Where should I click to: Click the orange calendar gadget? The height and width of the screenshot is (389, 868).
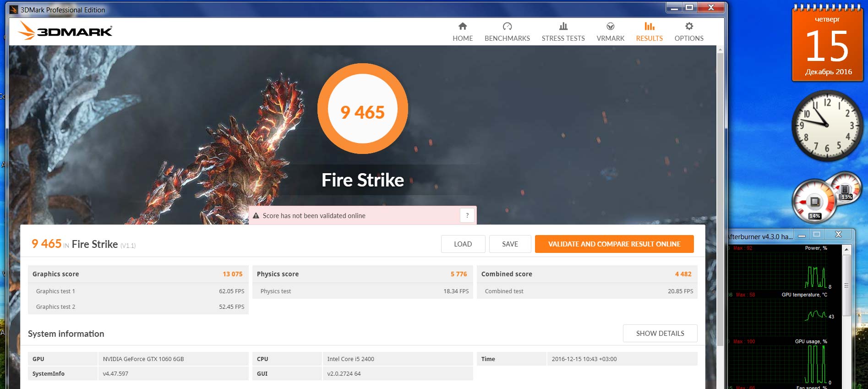click(828, 44)
